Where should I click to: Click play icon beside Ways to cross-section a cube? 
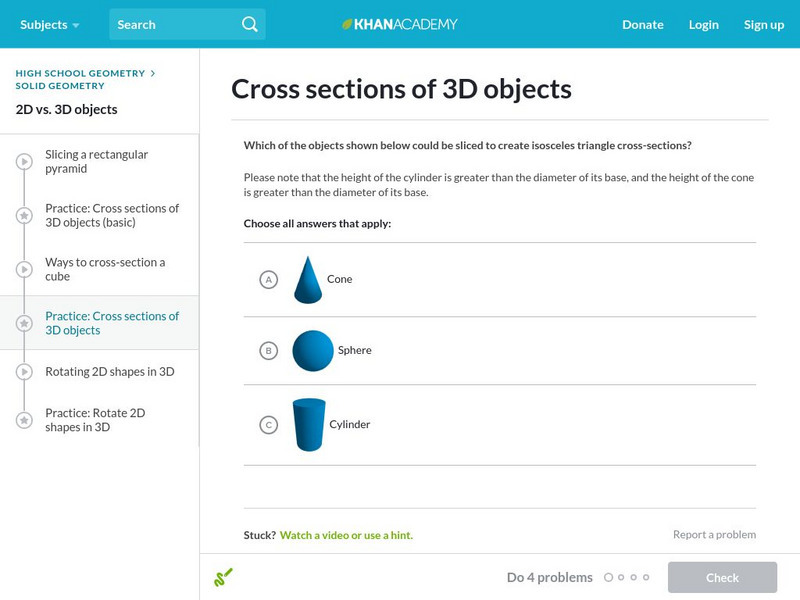tap(24, 270)
